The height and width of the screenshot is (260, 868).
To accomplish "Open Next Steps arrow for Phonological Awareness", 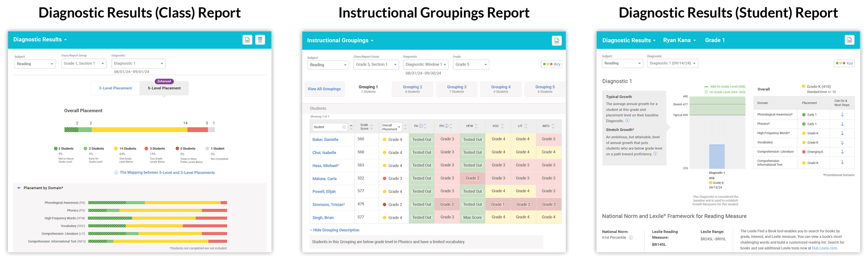I will point(842,115).
